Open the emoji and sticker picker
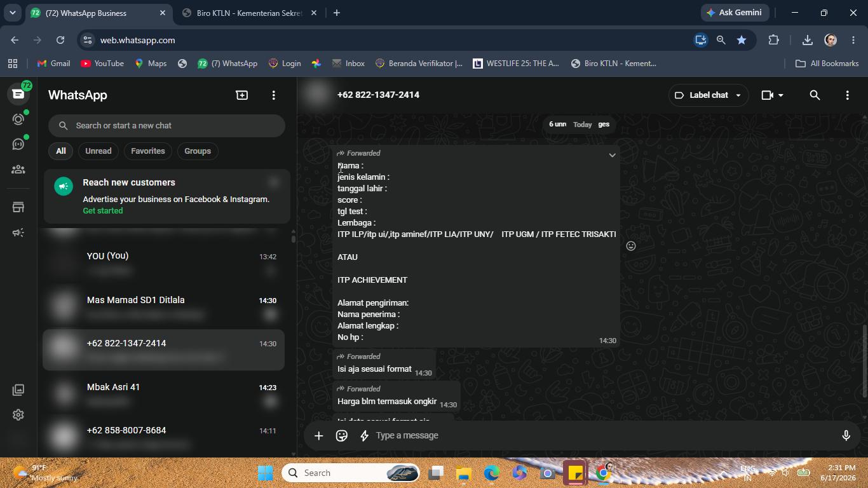Screen dimensions: 868x488 click(342, 435)
